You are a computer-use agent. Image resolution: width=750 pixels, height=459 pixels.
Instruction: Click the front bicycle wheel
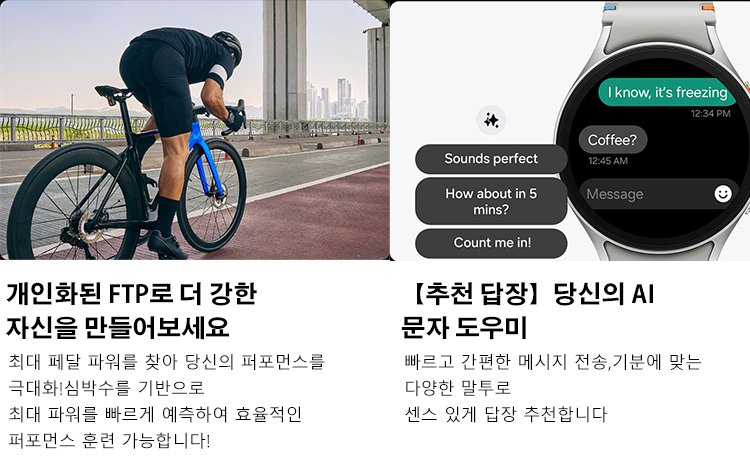tap(212, 195)
